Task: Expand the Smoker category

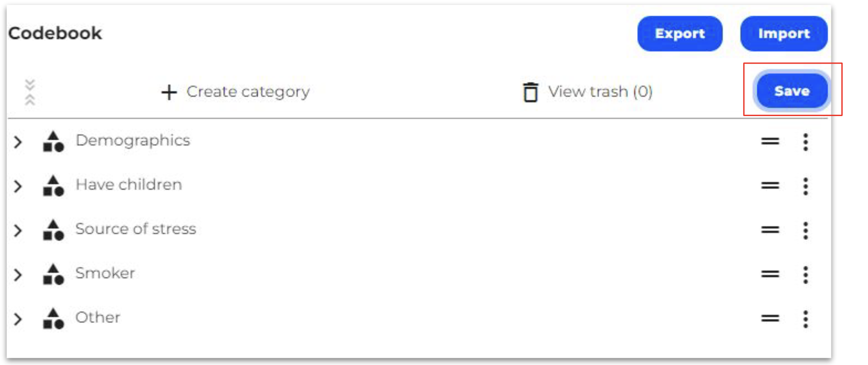Action: point(18,275)
